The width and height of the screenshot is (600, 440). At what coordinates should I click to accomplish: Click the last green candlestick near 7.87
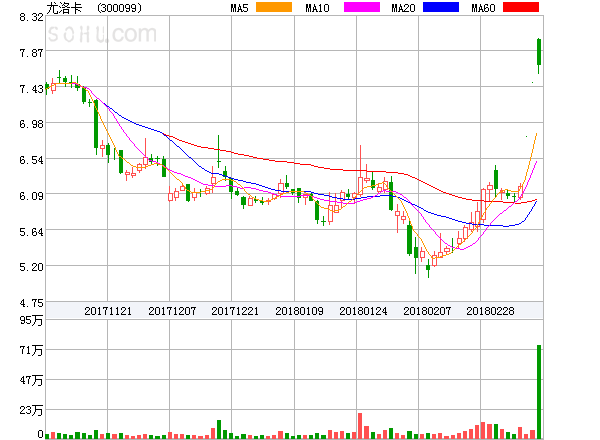pos(539,55)
